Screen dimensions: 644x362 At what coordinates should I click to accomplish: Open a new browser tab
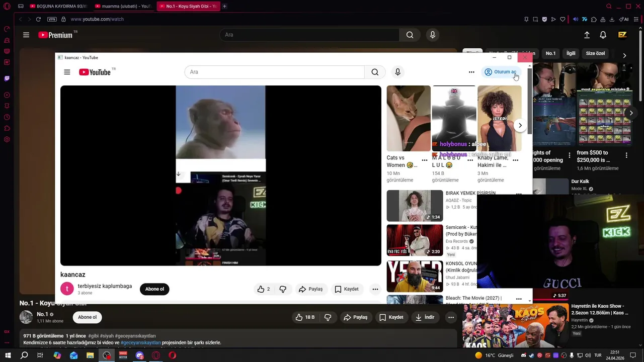(x=224, y=6)
